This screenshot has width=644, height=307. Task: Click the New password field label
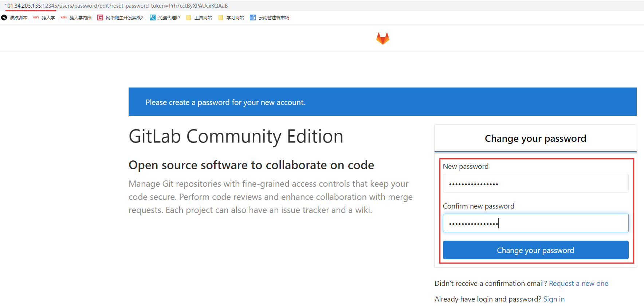tap(466, 166)
